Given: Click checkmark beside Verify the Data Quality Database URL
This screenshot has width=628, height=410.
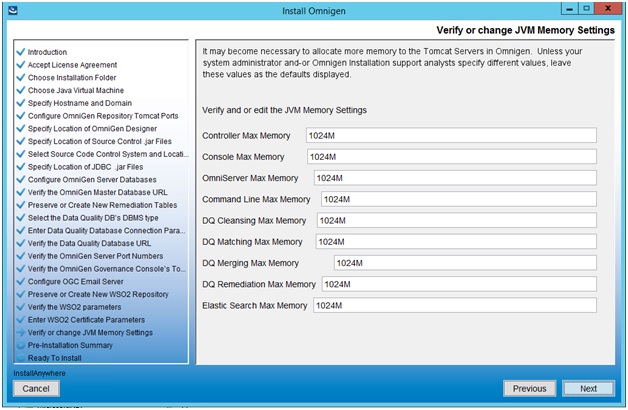Looking at the screenshot, I should click(x=20, y=243).
